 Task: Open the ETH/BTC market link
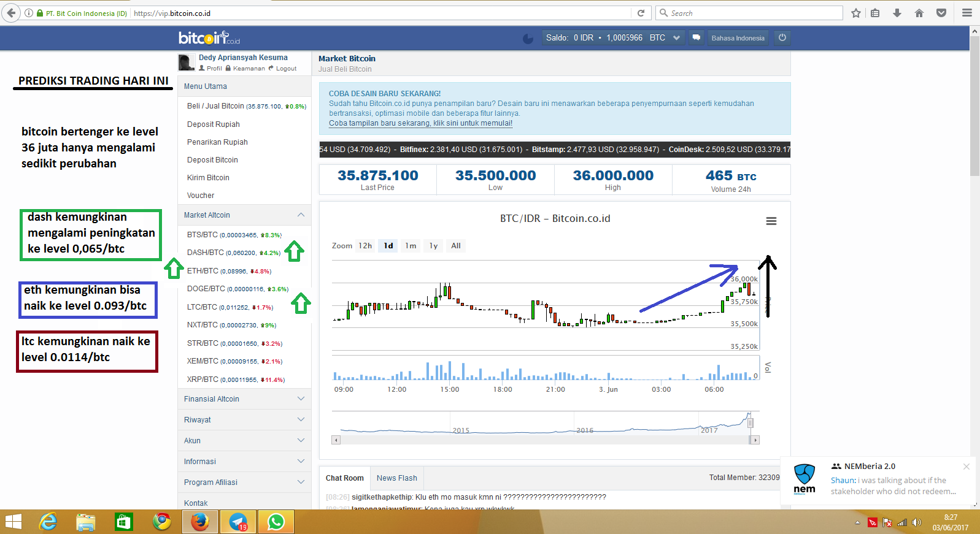229,271
